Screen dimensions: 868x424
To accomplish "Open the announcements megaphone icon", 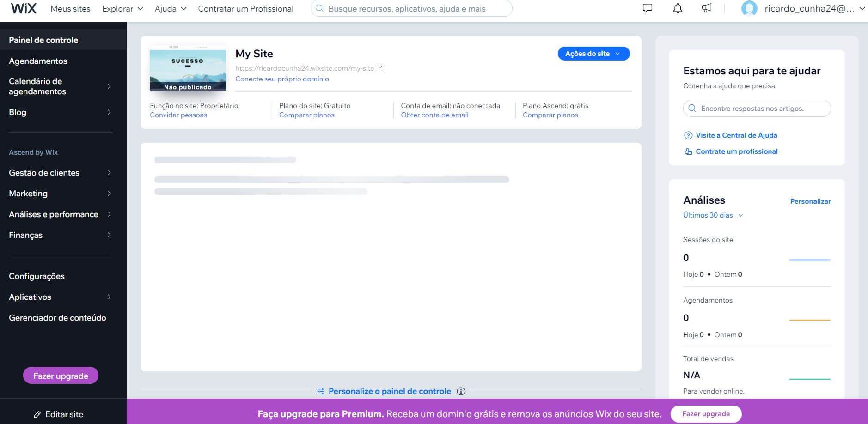I will click(x=707, y=8).
